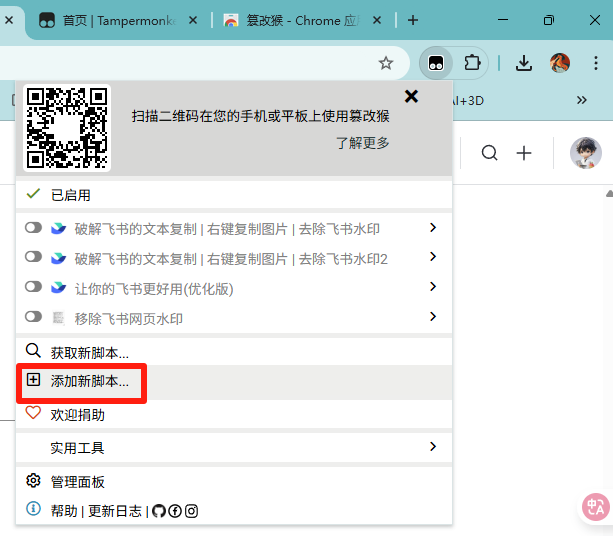Expand options arrow for 让你的飞书更好用(优化版)
Screen dimensions: 613x536
[x=433, y=287]
